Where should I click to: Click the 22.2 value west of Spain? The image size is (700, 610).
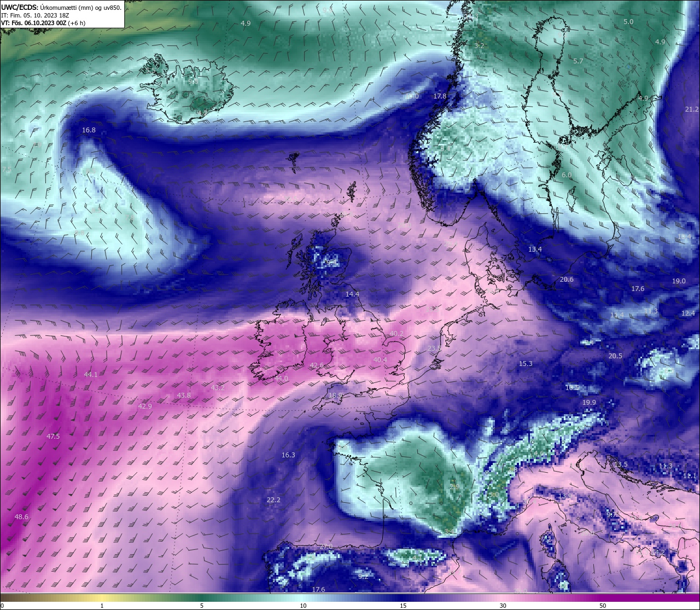(273, 500)
